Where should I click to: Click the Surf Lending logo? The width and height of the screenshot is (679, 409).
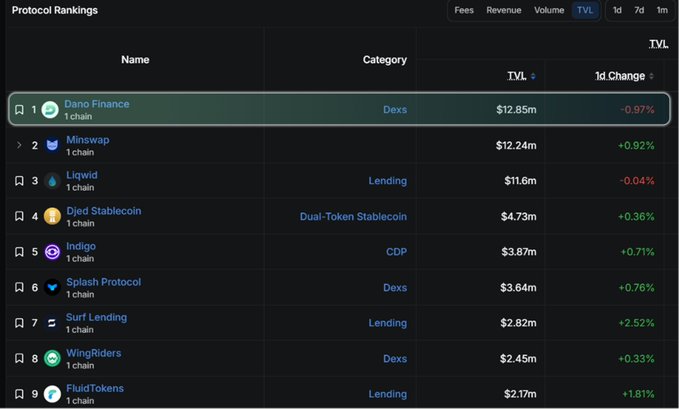[52, 323]
